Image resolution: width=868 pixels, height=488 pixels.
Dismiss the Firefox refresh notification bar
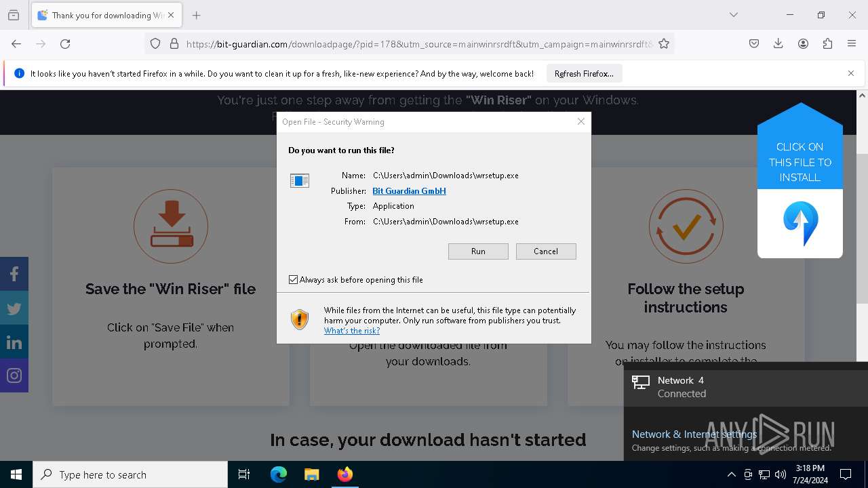(x=851, y=73)
